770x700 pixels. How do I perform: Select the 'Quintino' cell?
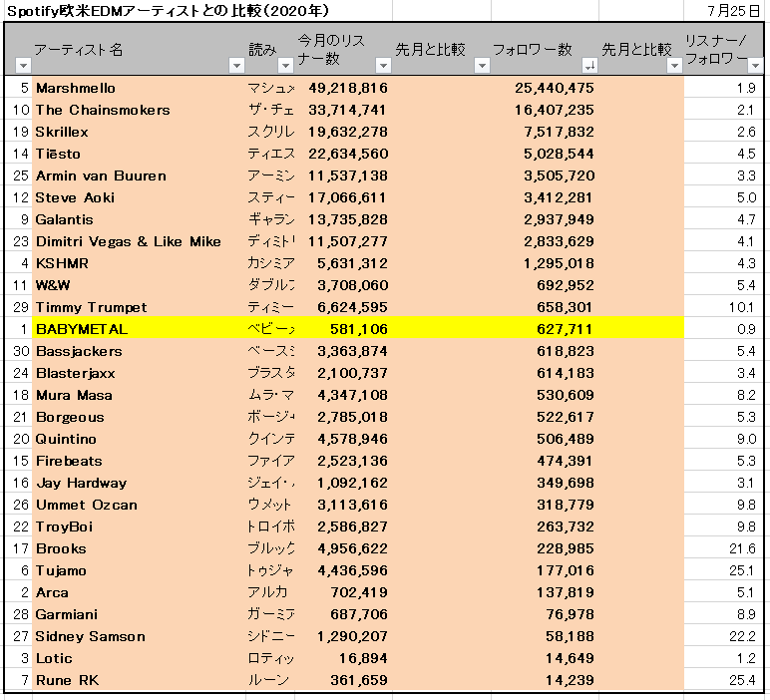139,439
